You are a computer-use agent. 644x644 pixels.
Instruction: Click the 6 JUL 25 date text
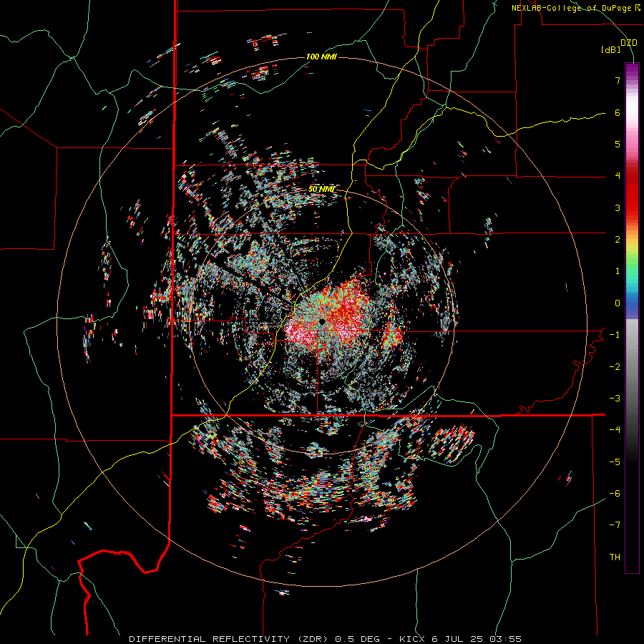457,639
